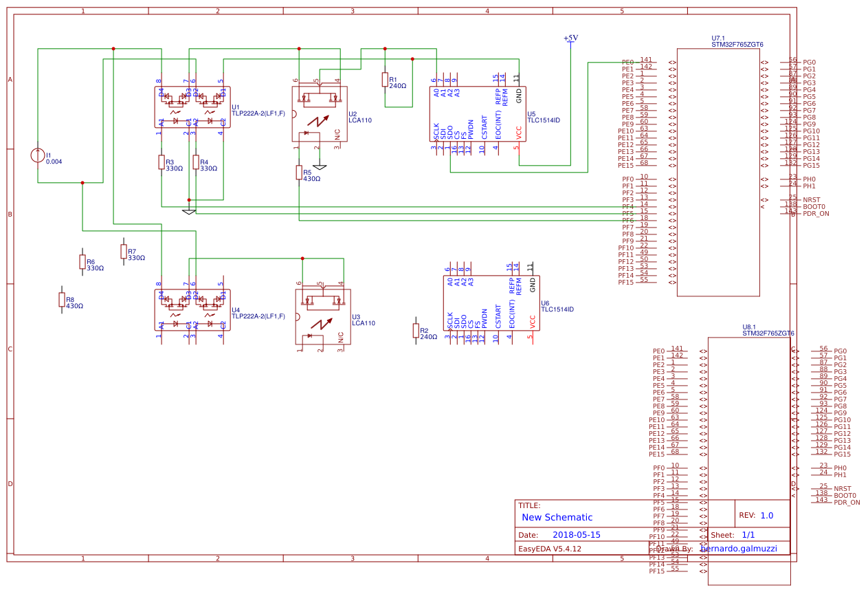The image size is (868, 592).
Task: Select the date 2018-05-15 field
Action: tap(576, 535)
